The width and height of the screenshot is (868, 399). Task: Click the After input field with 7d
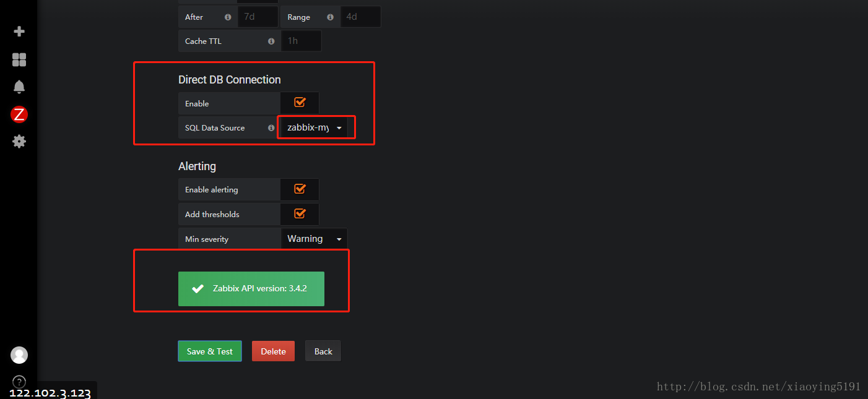[x=258, y=17]
